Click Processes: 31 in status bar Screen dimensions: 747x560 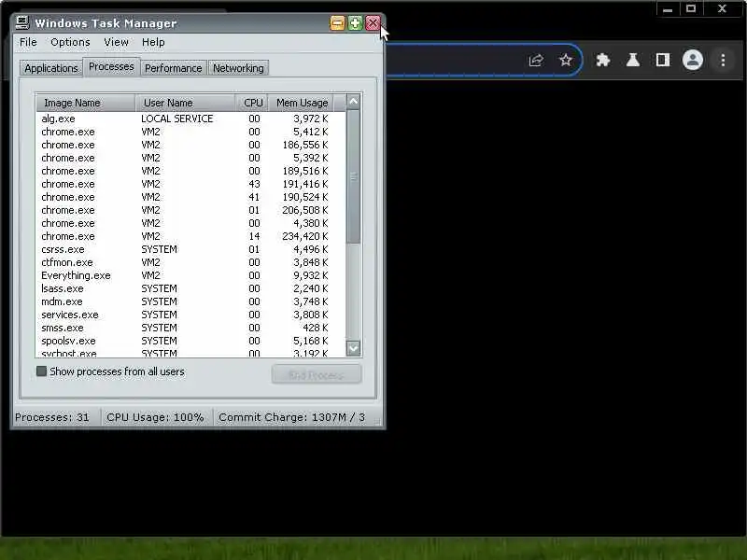(52, 417)
